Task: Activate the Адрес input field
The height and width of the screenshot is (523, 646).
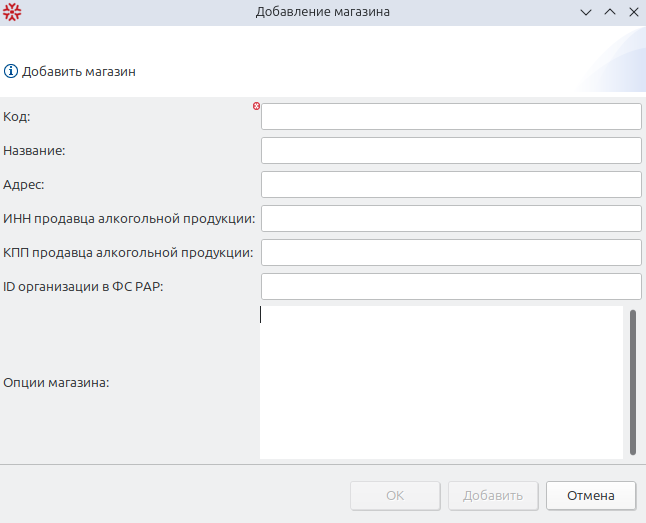Action: point(451,185)
